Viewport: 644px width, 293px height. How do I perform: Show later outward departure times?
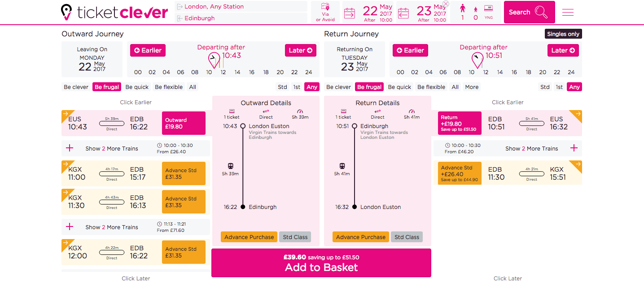pos(300,50)
